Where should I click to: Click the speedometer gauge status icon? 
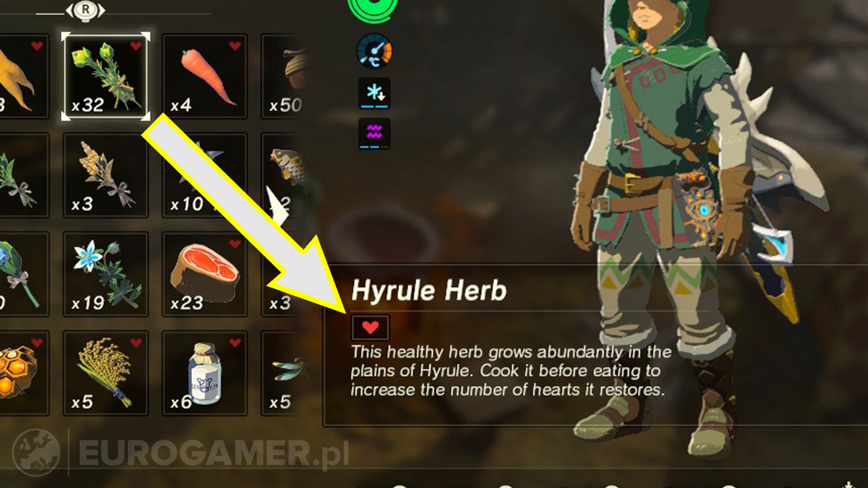pos(374,51)
